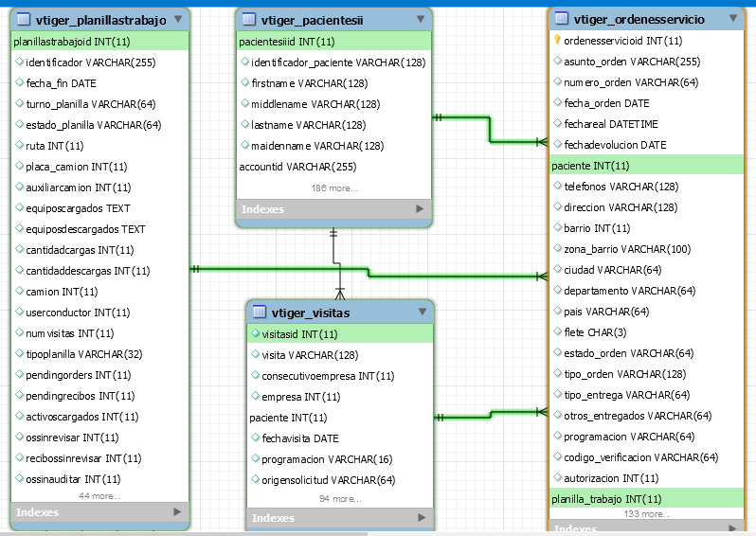The width and height of the screenshot is (756, 536).
Task: Show '133 more...' columns in vtiger_ordenesservicio
Action: [646, 514]
